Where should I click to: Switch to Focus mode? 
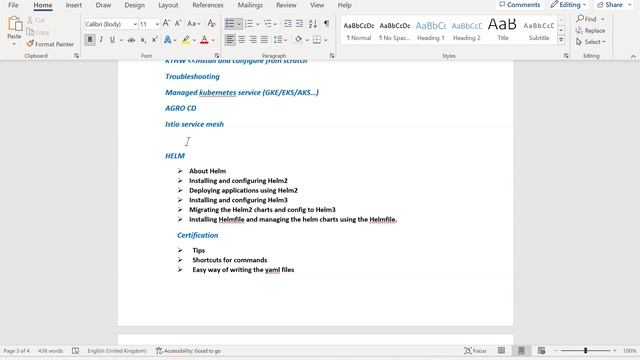click(475, 351)
